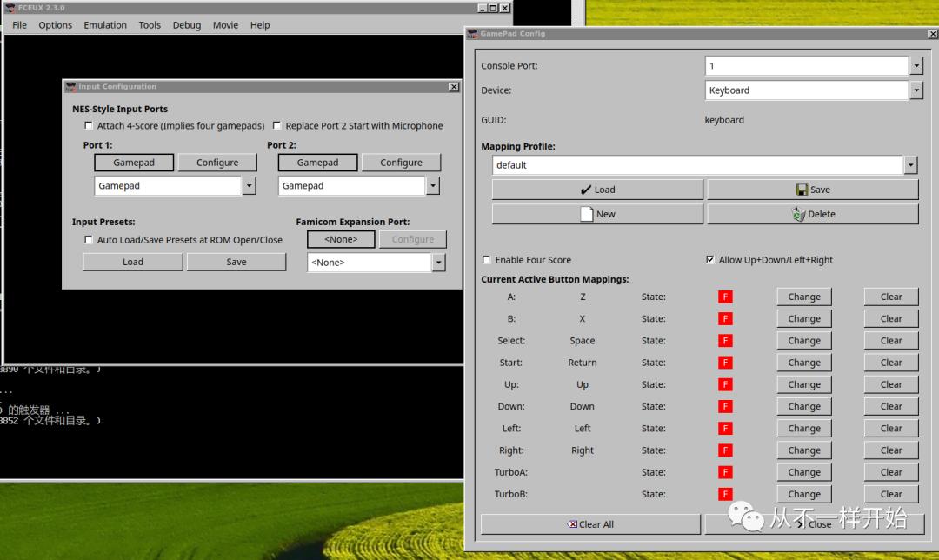
Task: Click the Save floppy disk icon
Action: 802,190
